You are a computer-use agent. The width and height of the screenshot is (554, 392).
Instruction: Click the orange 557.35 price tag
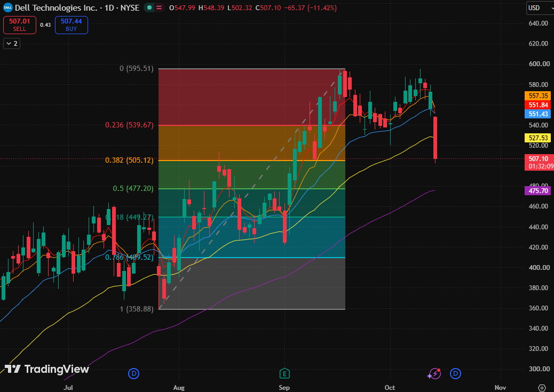click(538, 95)
